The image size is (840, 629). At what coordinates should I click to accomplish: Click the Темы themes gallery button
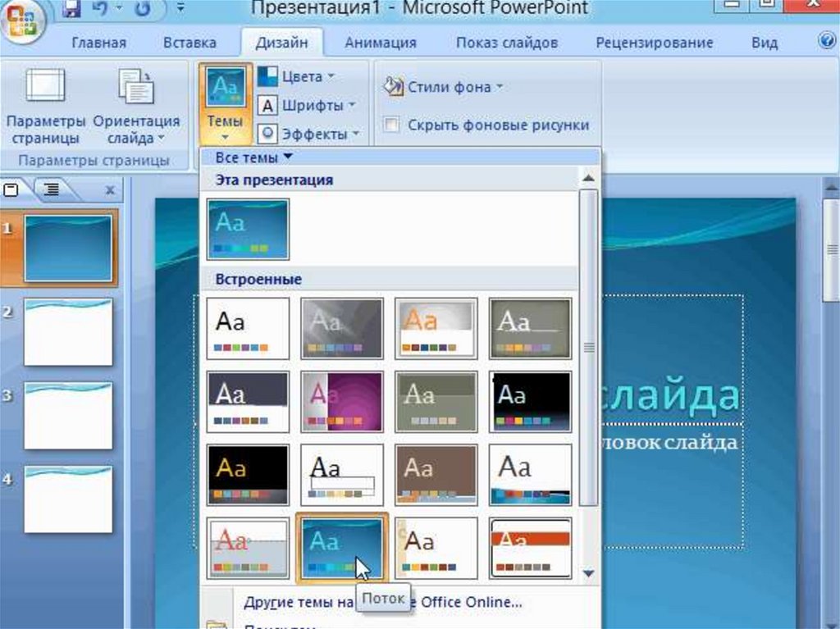point(225,104)
